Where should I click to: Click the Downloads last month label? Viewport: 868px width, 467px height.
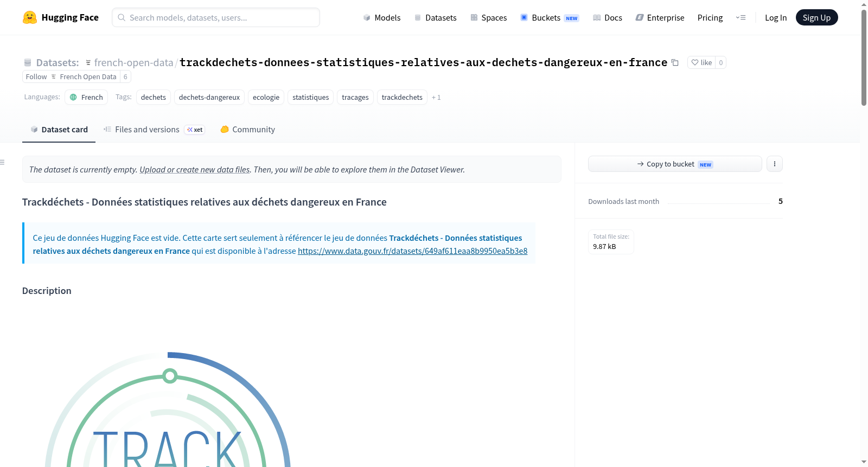tap(624, 201)
